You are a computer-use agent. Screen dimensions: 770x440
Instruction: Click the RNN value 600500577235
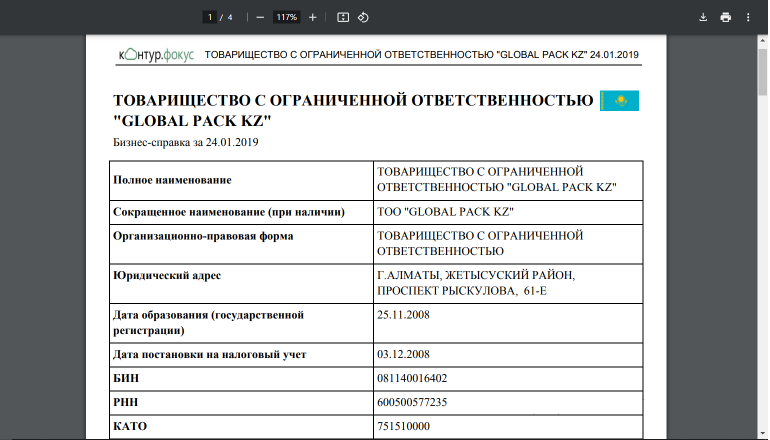pyautogui.click(x=412, y=402)
